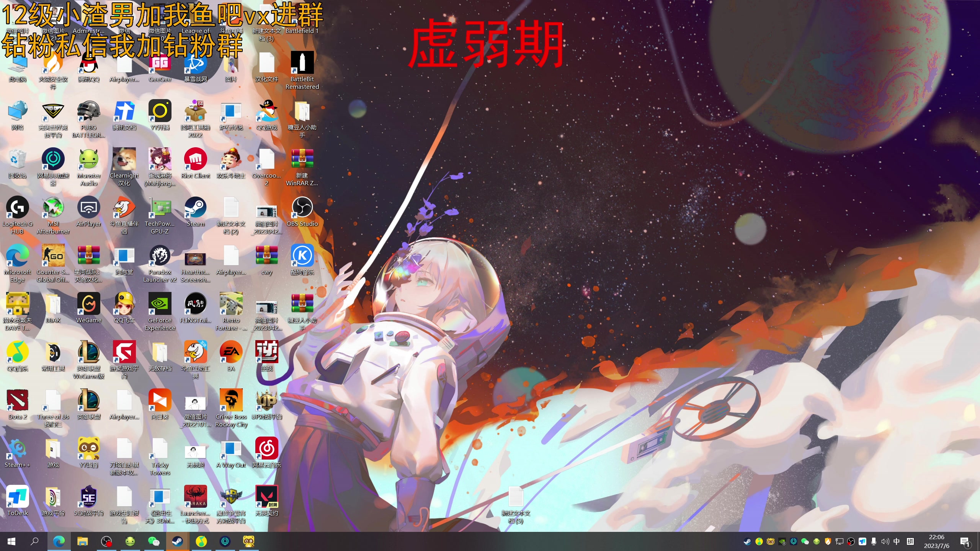Select the 逆战 game icon

click(x=266, y=356)
